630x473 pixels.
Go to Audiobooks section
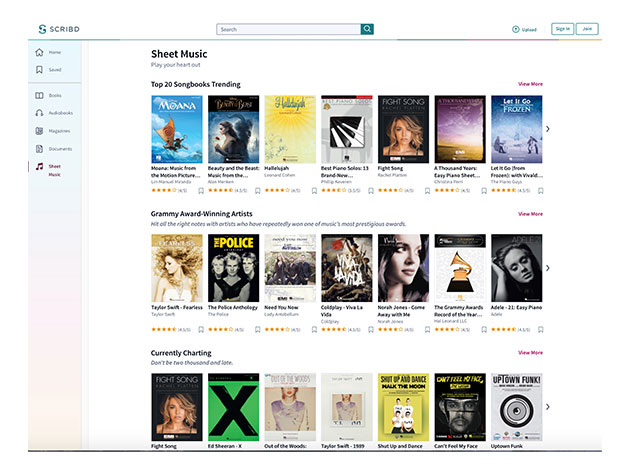(x=54, y=113)
